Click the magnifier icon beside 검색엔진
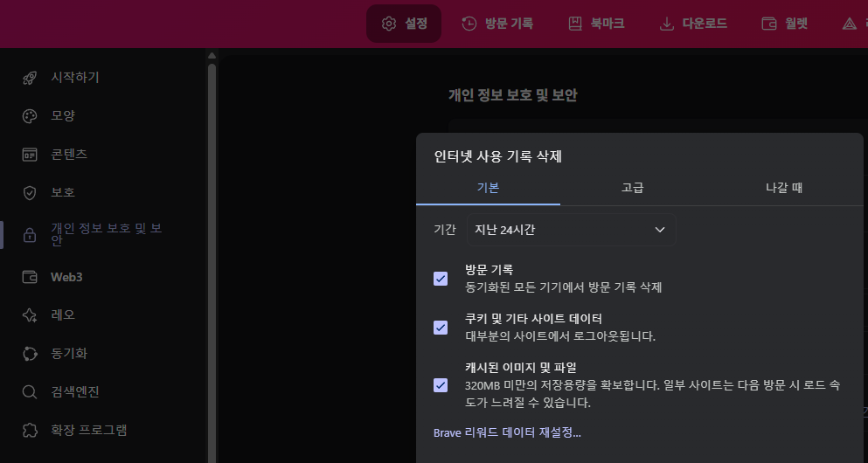Image resolution: width=868 pixels, height=463 pixels. (30, 392)
